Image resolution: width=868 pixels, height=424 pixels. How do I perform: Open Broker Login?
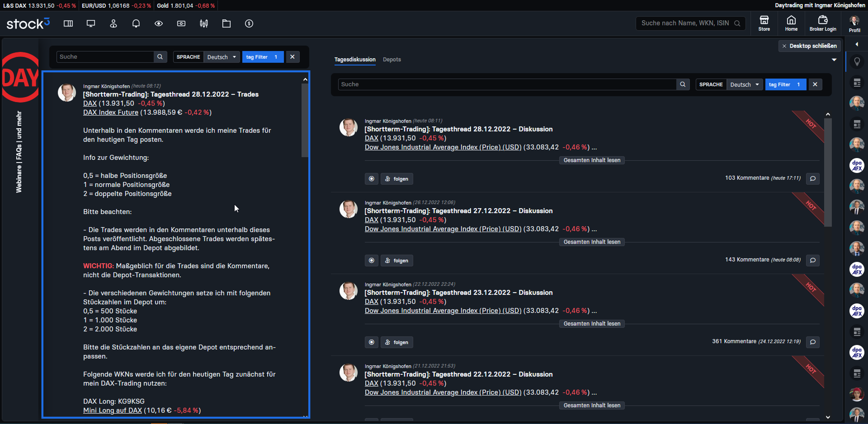click(x=822, y=24)
